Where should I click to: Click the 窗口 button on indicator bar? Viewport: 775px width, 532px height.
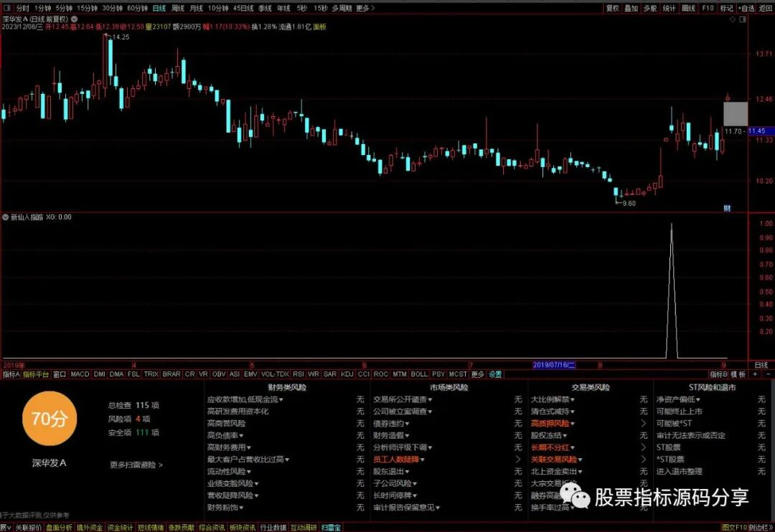(x=60, y=374)
